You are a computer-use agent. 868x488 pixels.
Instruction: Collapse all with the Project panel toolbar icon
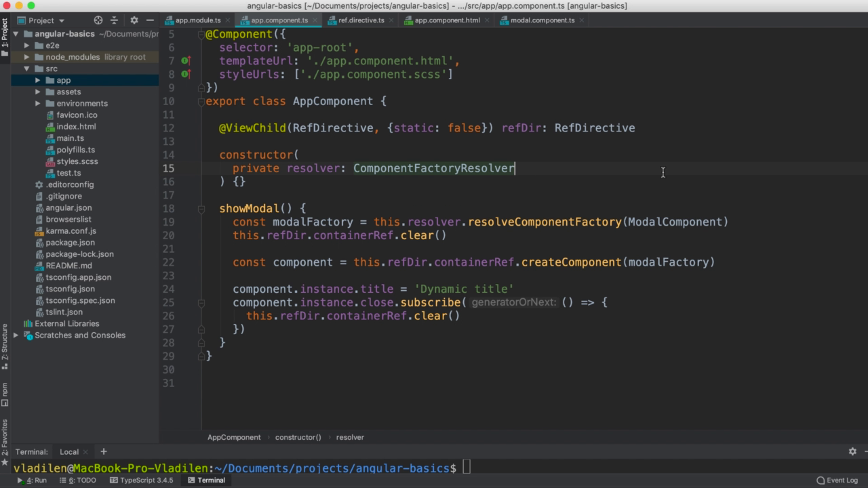114,20
